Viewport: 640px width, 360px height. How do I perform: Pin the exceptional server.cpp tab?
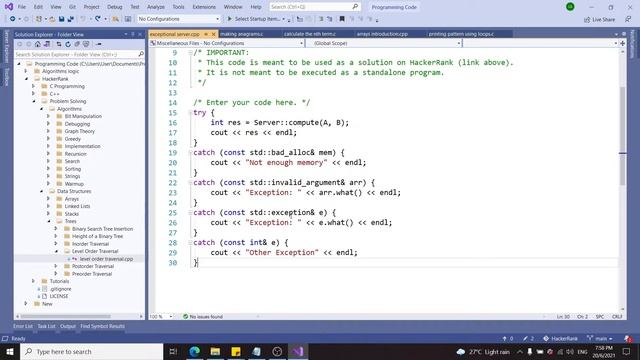(x=206, y=34)
